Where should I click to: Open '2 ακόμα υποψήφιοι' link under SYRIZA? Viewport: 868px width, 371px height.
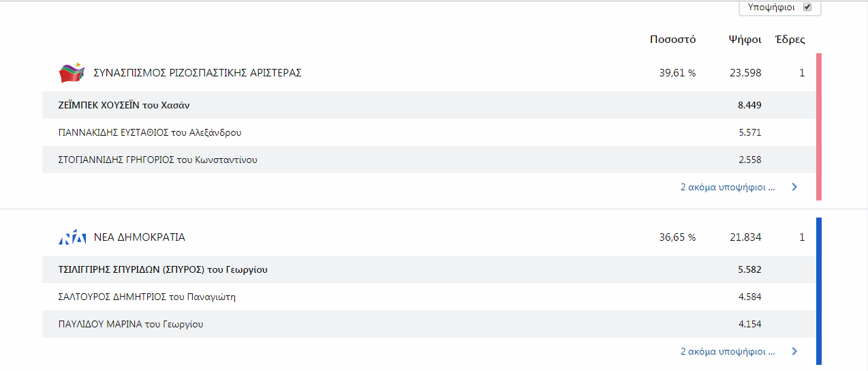[728, 187]
